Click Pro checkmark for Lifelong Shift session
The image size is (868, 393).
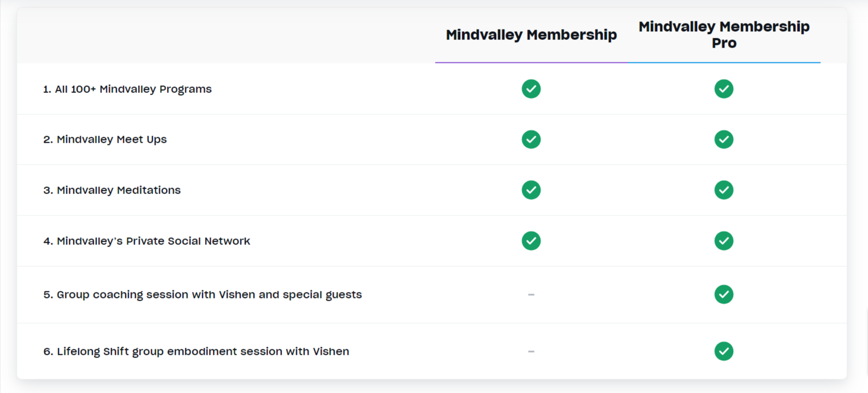[723, 351]
